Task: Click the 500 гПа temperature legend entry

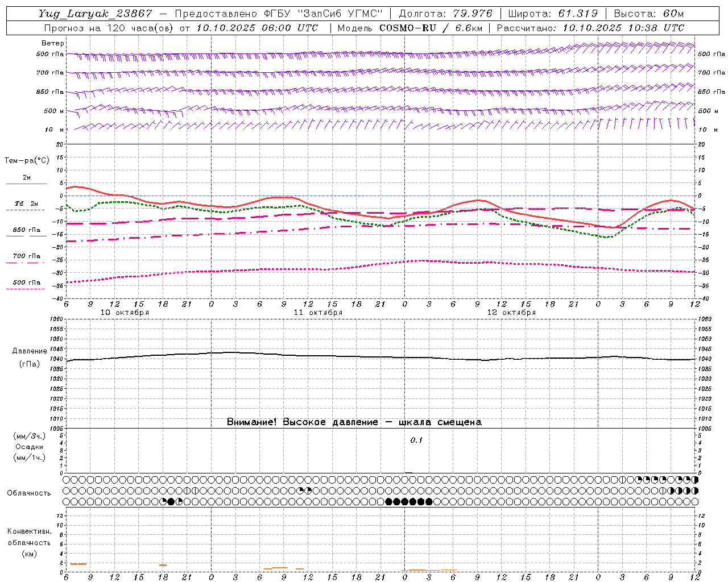Action: pos(27,282)
